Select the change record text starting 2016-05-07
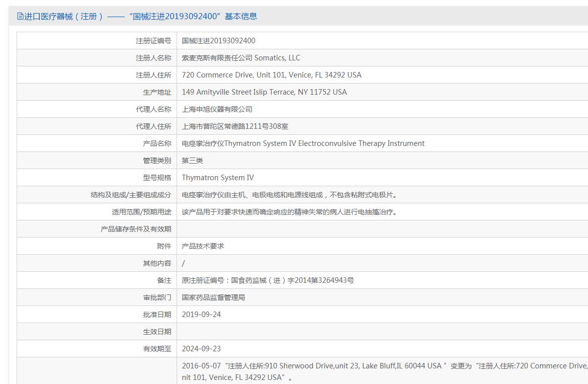588x384 pixels. (x=385, y=371)
